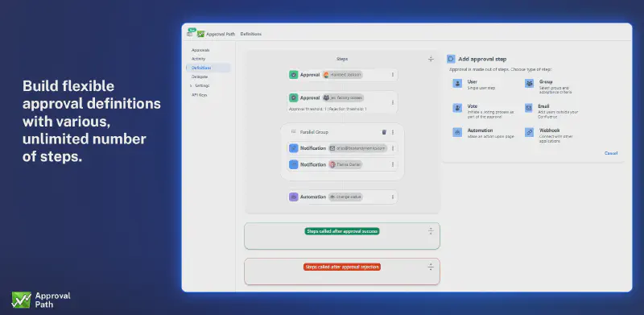This screenshot has width=644, height=315.
Task: Add step in approval rejection section
Action: tap(431, 267)
